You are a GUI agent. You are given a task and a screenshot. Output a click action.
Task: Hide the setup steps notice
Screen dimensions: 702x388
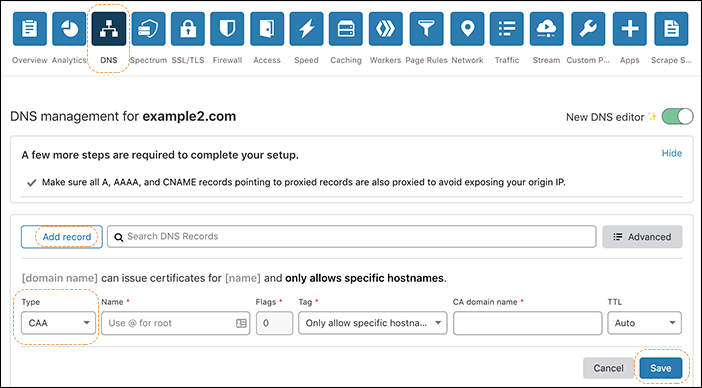(x=672, y=153)
